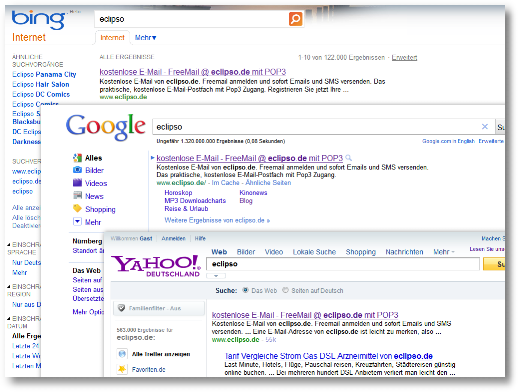520x392 pixels.
Task: Click the Horoskop sitelink in Google
Action: click(178, 193)
